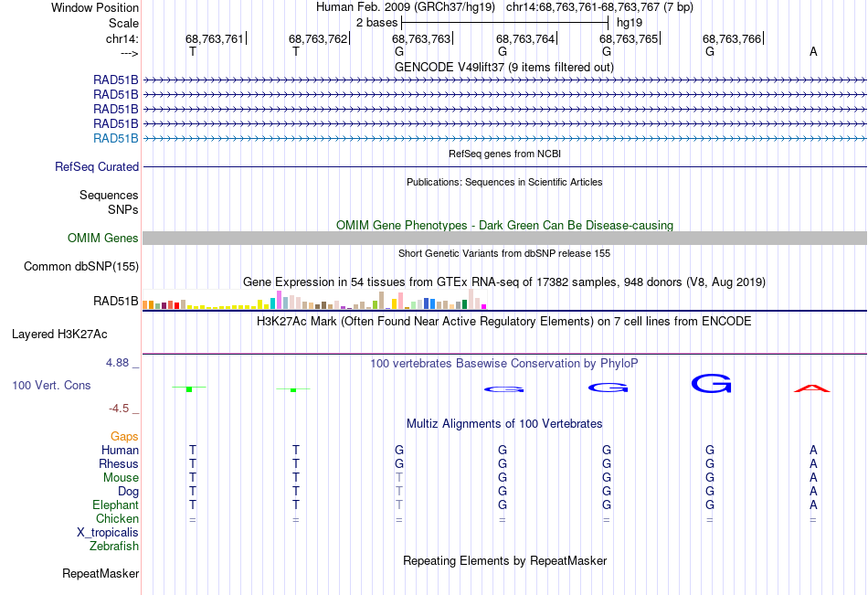
Task: Click the Human species label
Action: click(120, 451)
